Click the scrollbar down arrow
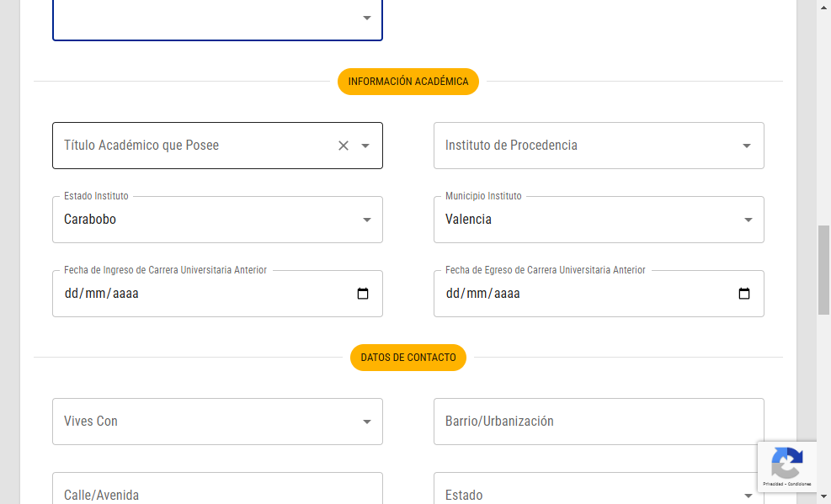The width and height of the screenshot is (831, 504). point(823,497)
